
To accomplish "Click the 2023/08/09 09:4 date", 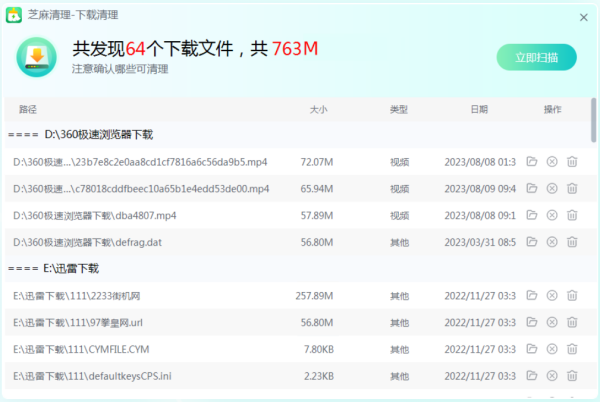I will pos(480,189).
